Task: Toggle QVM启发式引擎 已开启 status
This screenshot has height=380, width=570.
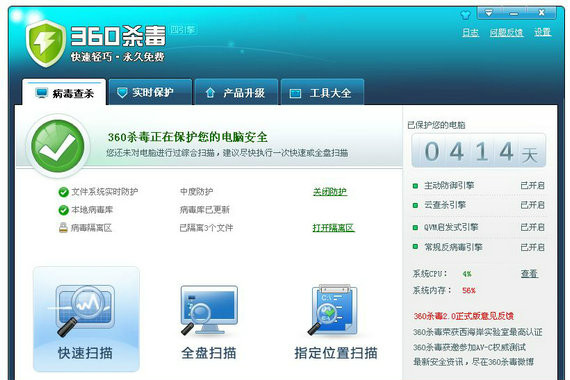Action: point(532,227)
